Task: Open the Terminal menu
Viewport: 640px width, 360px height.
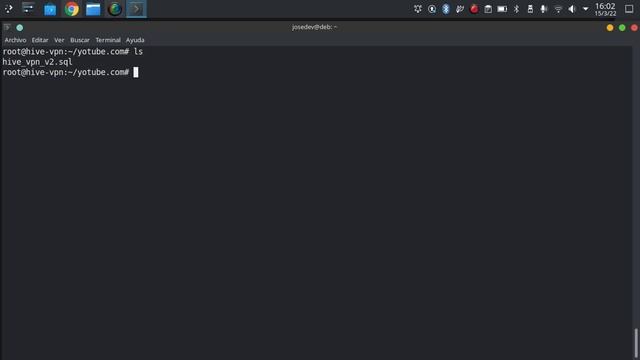Action: coord(108,40)
